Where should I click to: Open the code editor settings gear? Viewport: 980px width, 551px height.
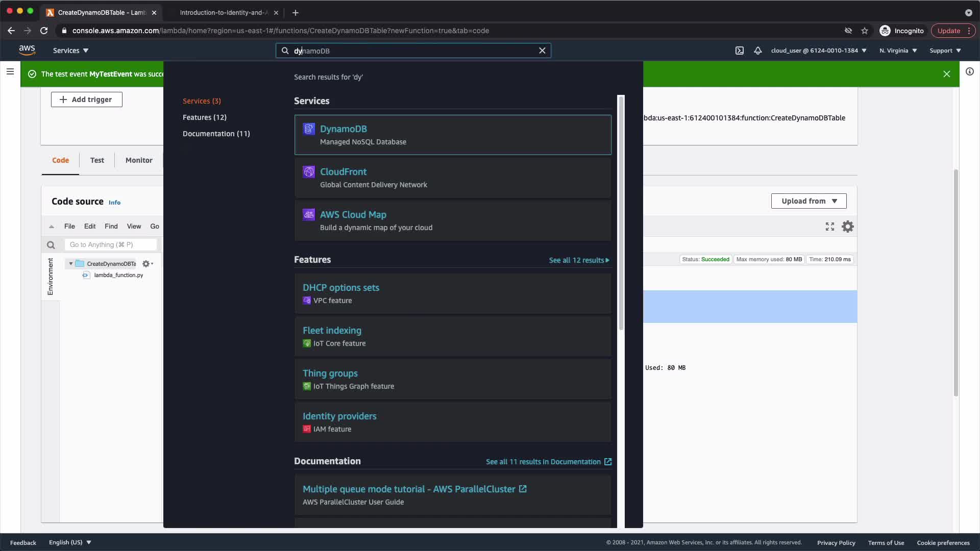coord(847,227)
